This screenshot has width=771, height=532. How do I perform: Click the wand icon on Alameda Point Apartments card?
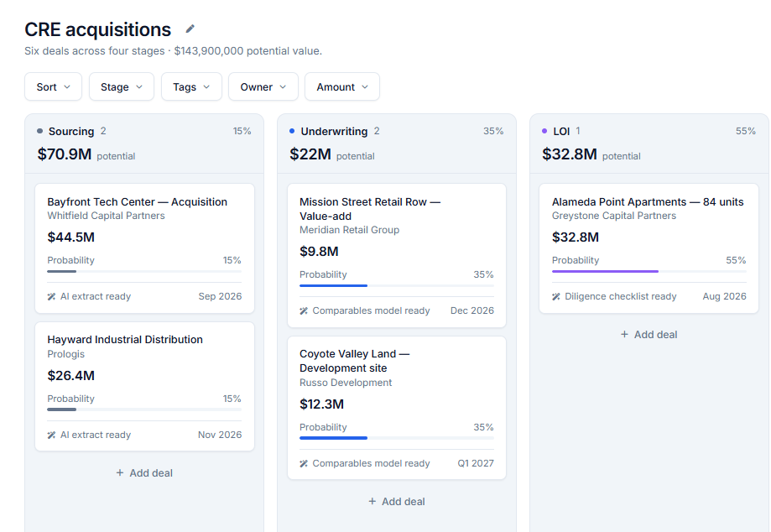556,296
